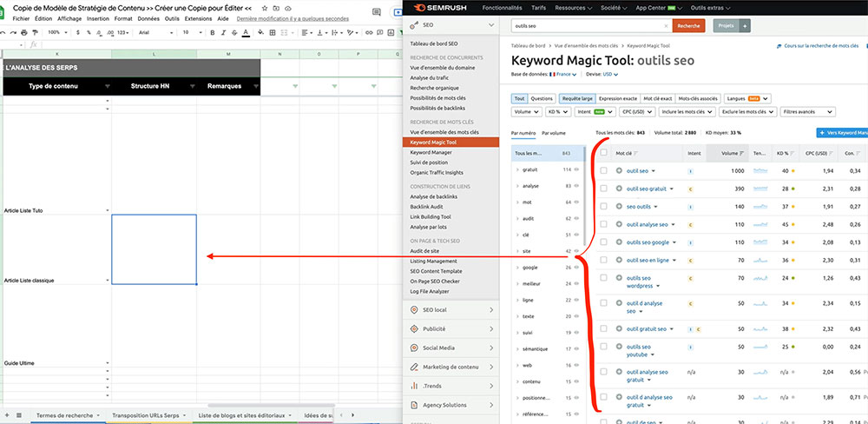
Task: Click the cloud document status icon
Action: point(288,9)
